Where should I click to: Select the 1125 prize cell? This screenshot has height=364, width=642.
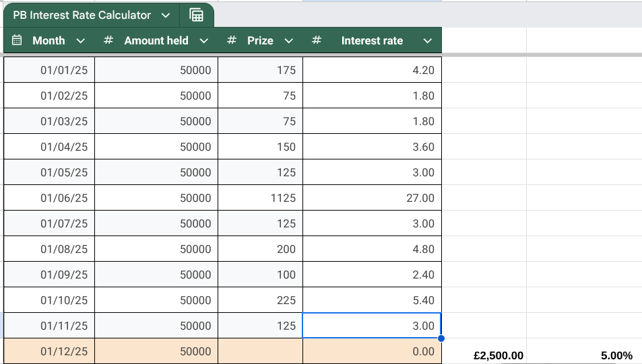pos(260,198)
